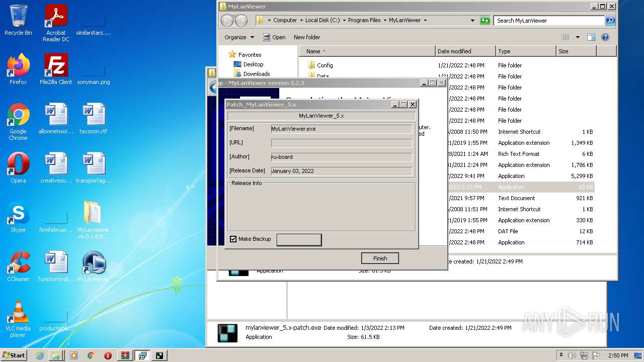This screenshot has height=362, width=644.
Task: Expand the MyLanViewer breadcrumb trailing arrow
Action: tap(425, 21)
